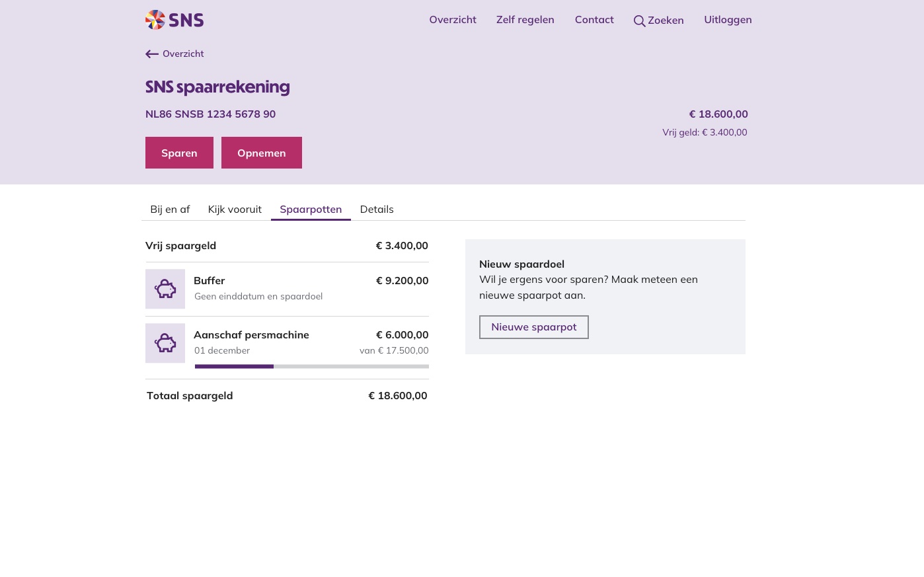Click the Vrij geld: € 3.400,00 text
Viewport: 924px width, 577px height.
(705, 133)
